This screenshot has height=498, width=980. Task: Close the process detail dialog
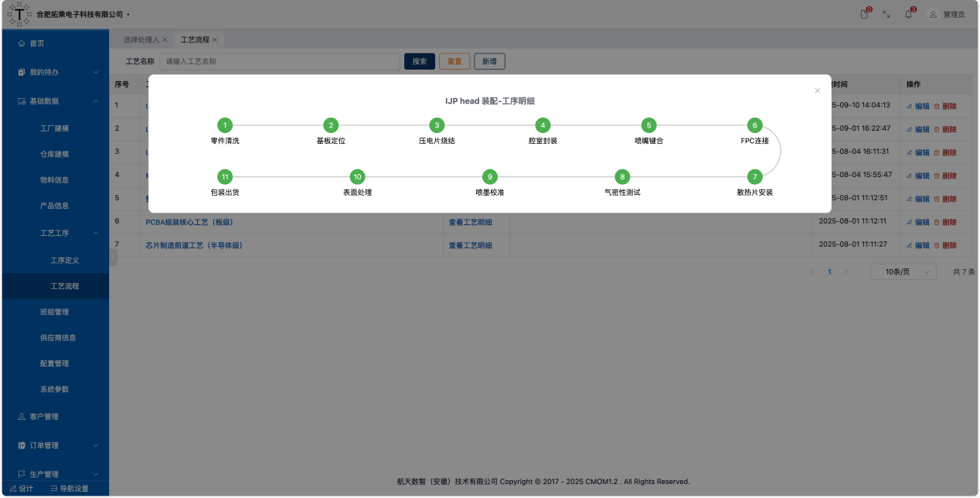coord(817,90)
